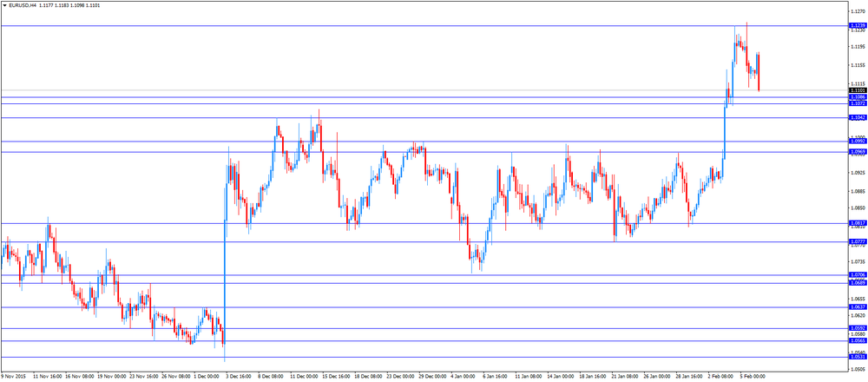Click the 1.0565 horizontal line label
This screenshot has width=868, height=382.
858,341
